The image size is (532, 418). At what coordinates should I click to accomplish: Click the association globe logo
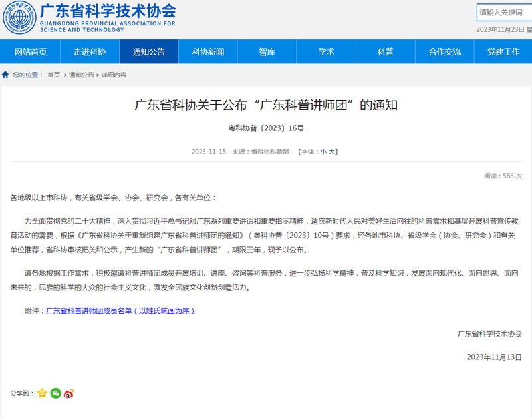[x=19, y=18]
